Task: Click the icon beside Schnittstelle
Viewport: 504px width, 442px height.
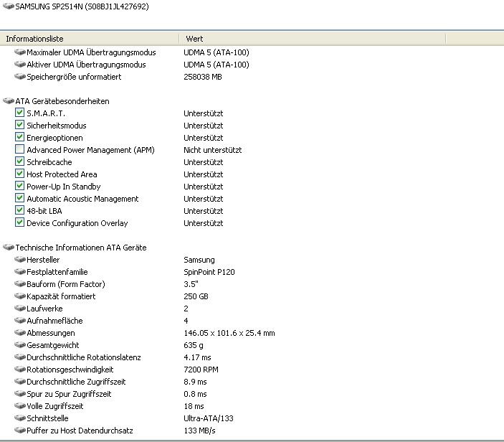Action: (20, 418)
